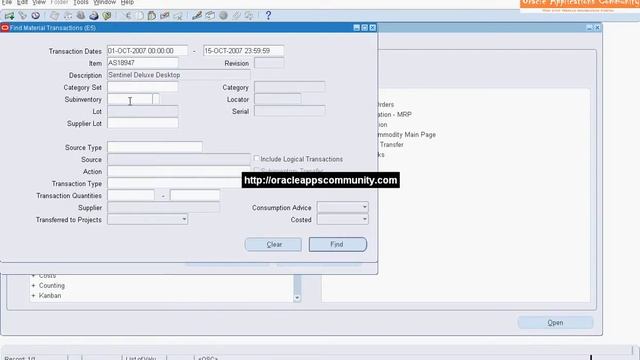
Task: Expand the Counting tree node
Action: (x=33, y=286)
